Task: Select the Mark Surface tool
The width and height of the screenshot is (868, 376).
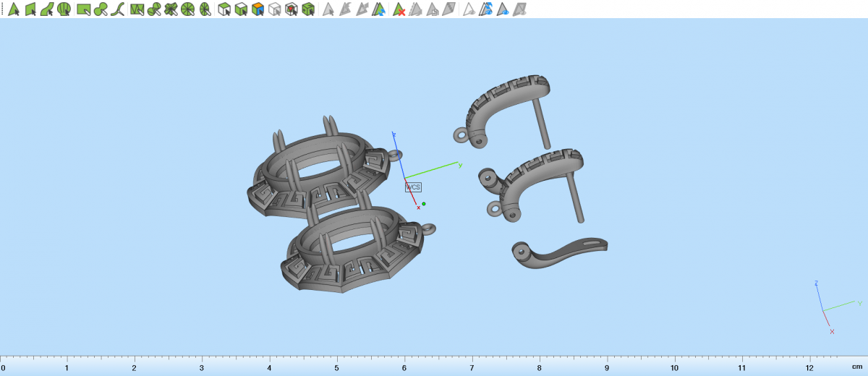Action: tap(48, 9)
